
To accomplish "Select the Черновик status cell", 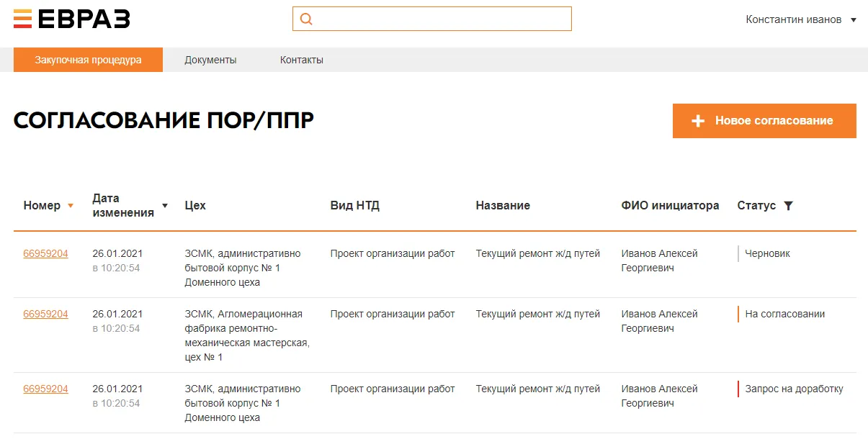I will click(x=767, y=253).
